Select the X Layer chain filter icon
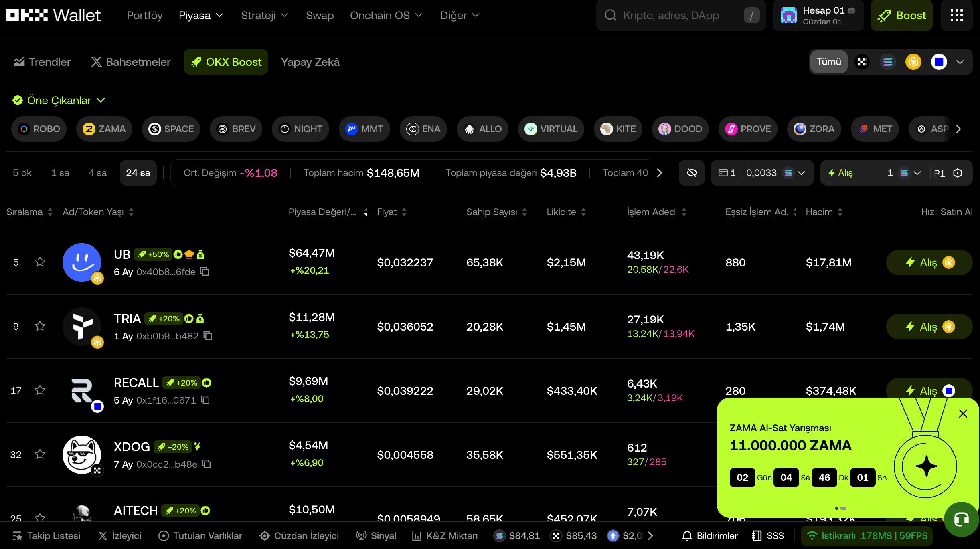 tap(862, 62)
